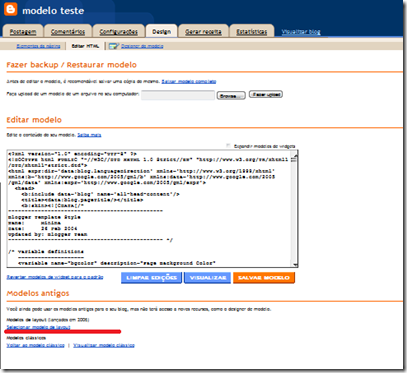Click the Designer de modelo icon
This screenshot has height=373, width=407.
click(x=114, y=46)
